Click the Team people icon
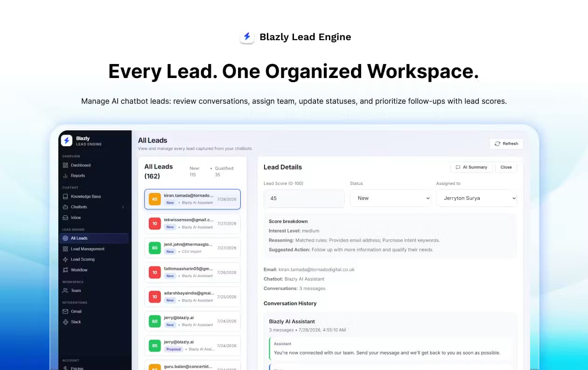Viewport: 588px width, 370px height. click(x=65, y=291)
